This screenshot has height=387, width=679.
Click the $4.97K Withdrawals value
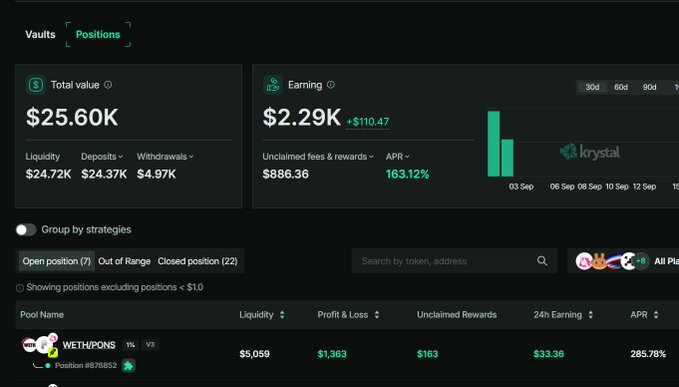point(156,174)
